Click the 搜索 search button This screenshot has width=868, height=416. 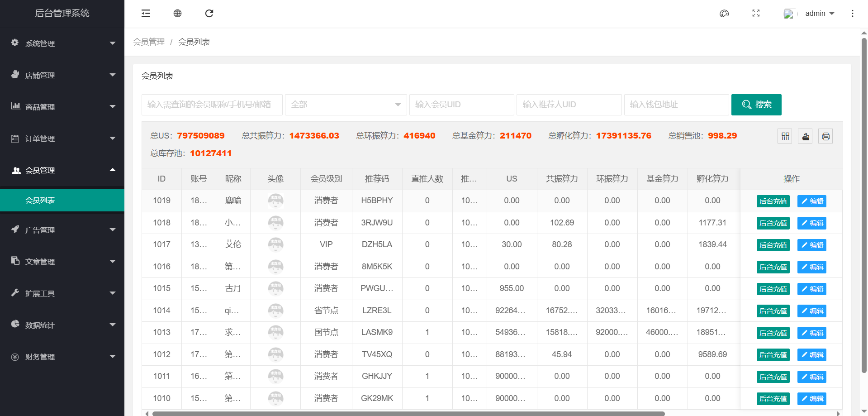point(756,105)
